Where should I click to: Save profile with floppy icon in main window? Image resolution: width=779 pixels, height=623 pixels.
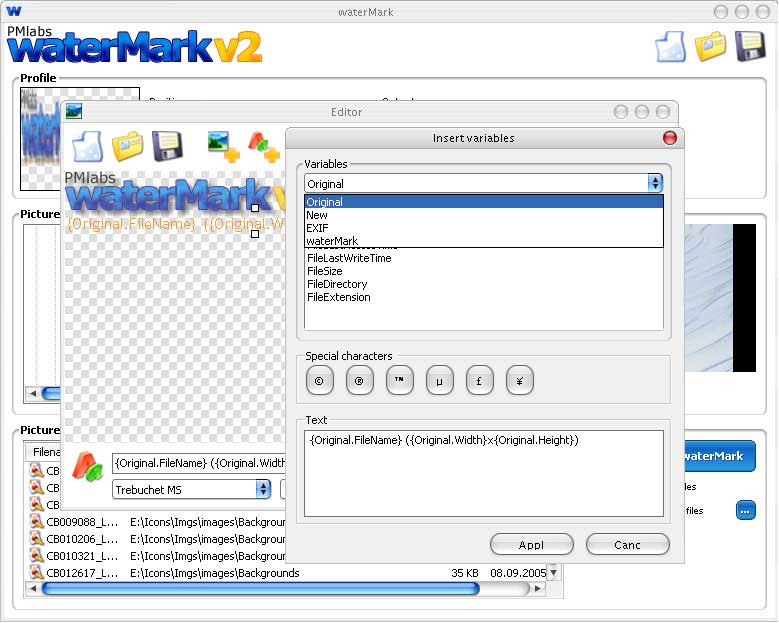pyautogui.click(x=750, y=46)
